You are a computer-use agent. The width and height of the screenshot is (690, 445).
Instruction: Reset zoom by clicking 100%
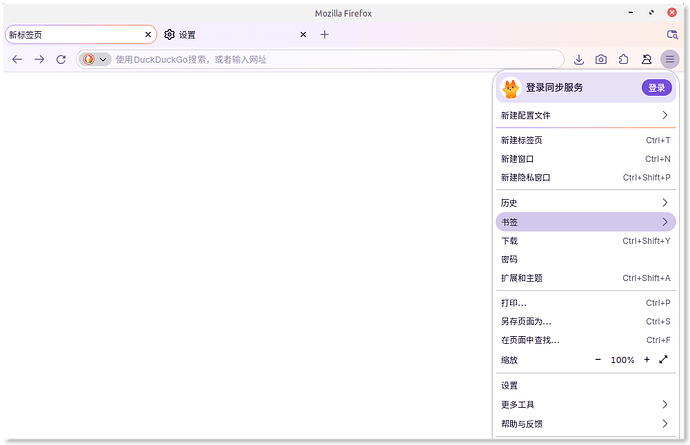pyautogui.click(x=622, y=360)
